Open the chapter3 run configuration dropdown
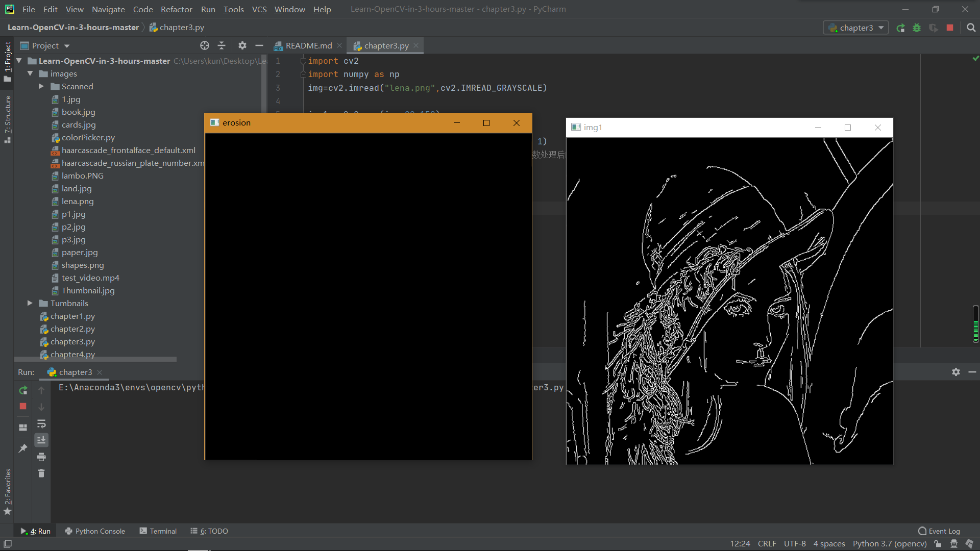The image size is (980, 551). point(856,28)
